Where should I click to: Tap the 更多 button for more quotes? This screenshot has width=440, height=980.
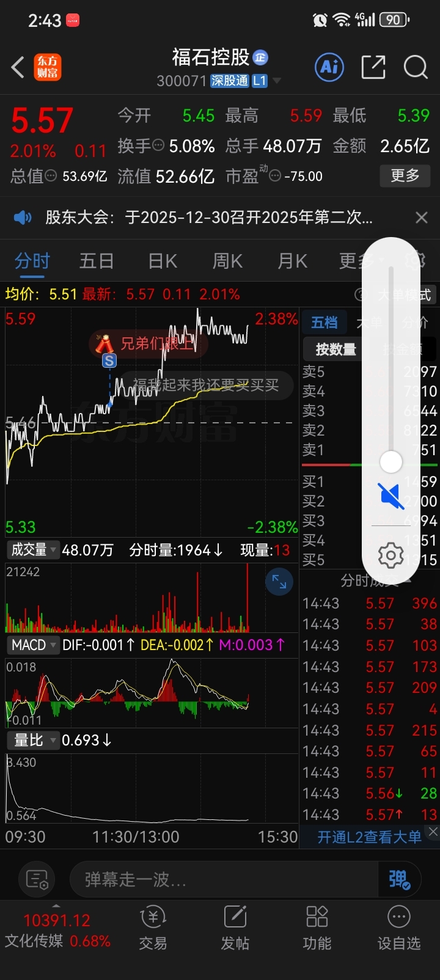click(x=405, y=176)
